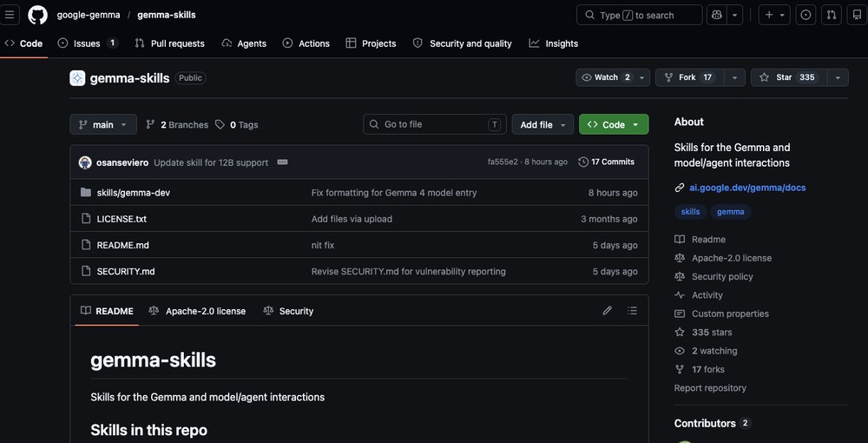Open README outline list icon
Viewport: 868px width, 443px height.
[632, 311]
